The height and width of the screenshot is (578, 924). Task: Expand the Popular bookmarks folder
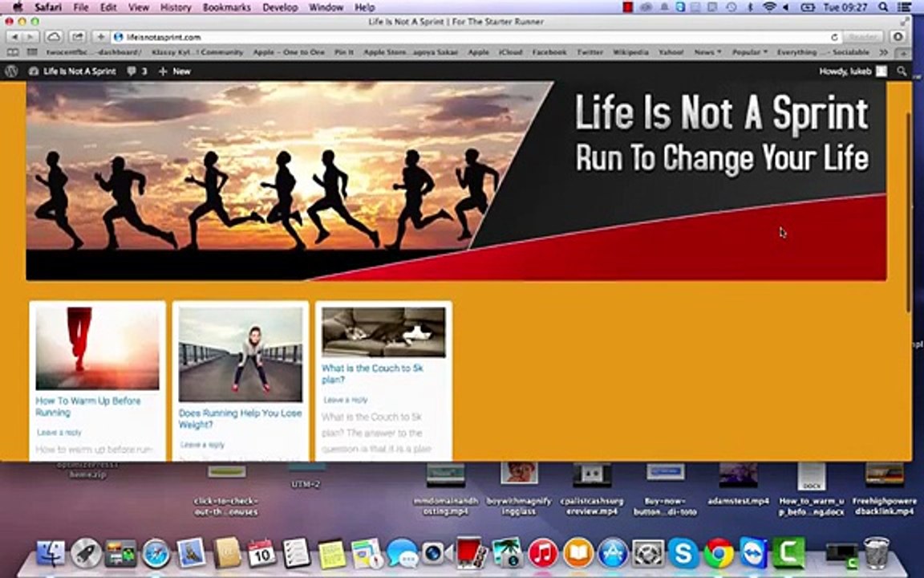(x=750, y=52)
